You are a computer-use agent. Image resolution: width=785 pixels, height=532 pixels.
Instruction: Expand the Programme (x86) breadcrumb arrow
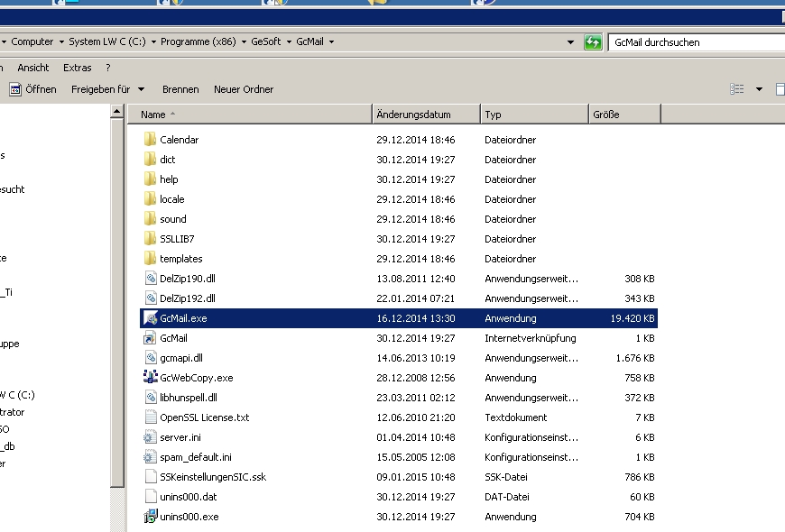(x=244, y=41)
